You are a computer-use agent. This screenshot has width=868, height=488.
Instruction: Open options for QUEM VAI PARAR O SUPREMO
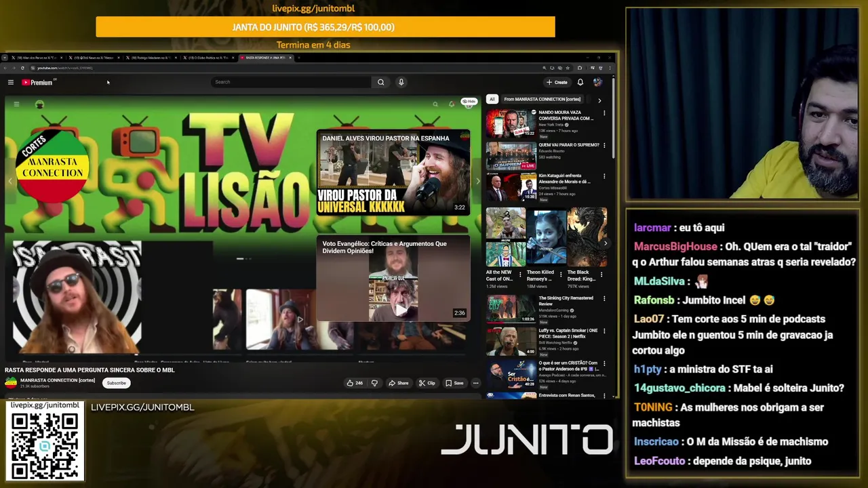coord(604,145)
